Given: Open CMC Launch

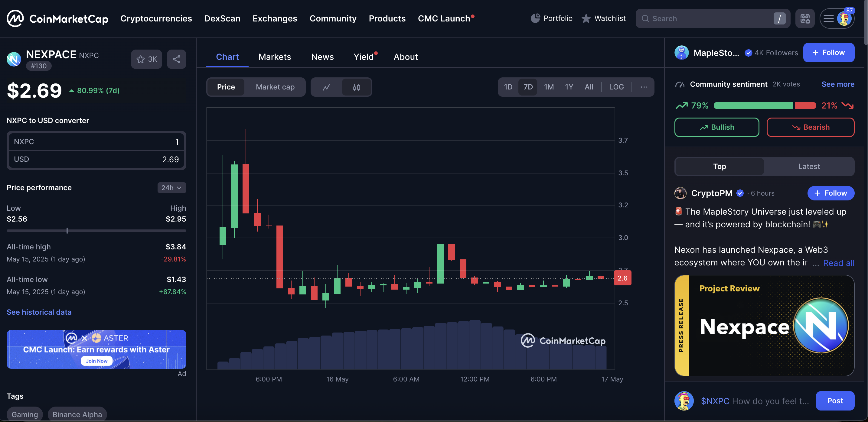Looking at the screenshot, I should [445, 18].
